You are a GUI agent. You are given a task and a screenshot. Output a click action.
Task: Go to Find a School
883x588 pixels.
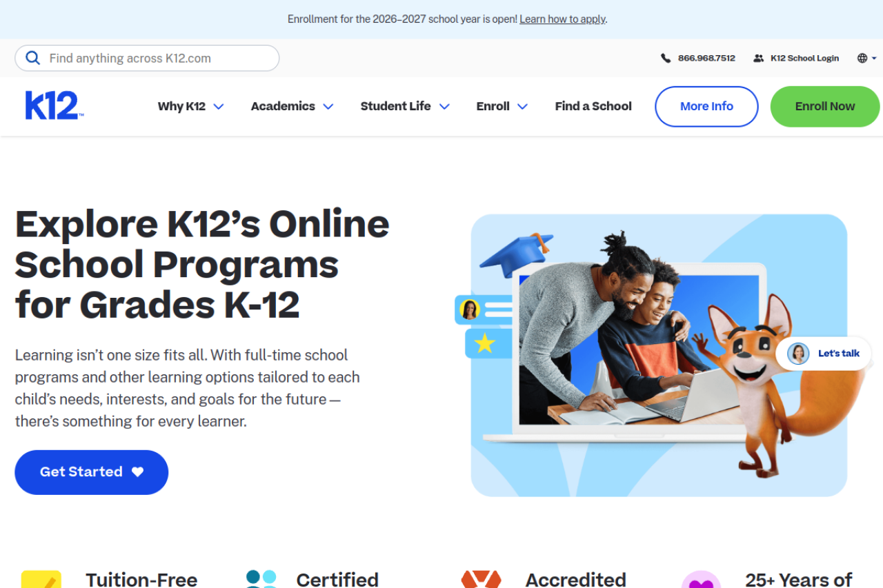[593, 106]
